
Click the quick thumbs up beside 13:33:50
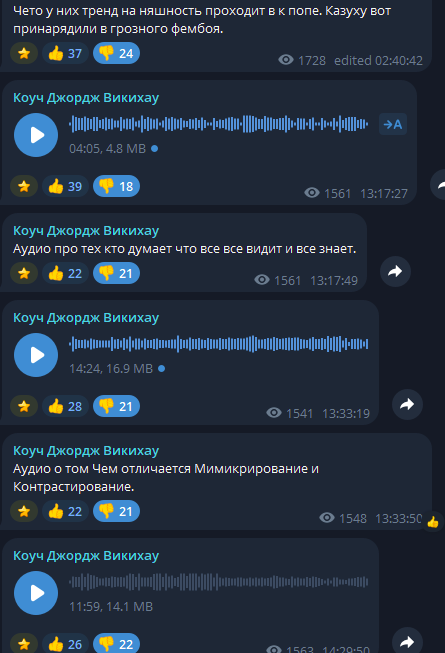tap(433, 522)
